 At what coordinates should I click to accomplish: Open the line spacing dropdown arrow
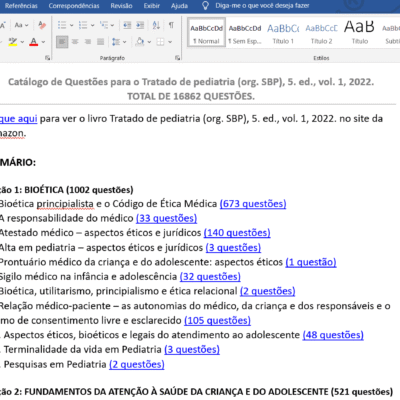point(125,42)
